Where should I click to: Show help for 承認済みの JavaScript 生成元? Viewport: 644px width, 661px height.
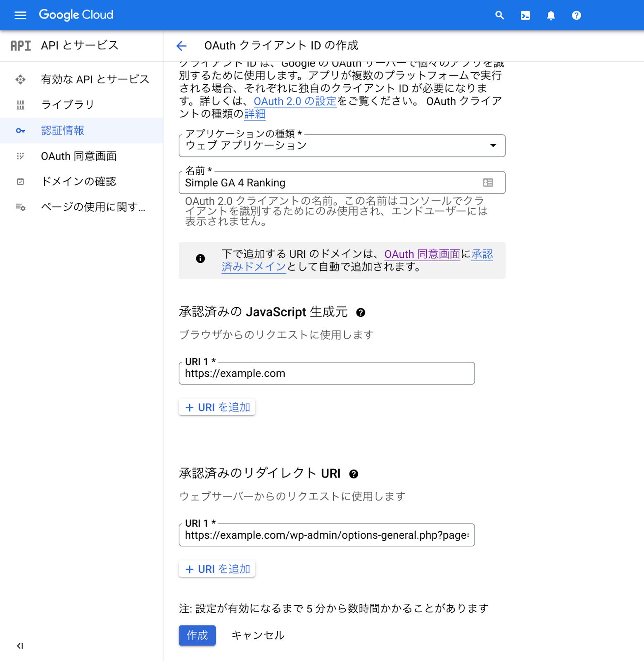click(x=361, y=313)
